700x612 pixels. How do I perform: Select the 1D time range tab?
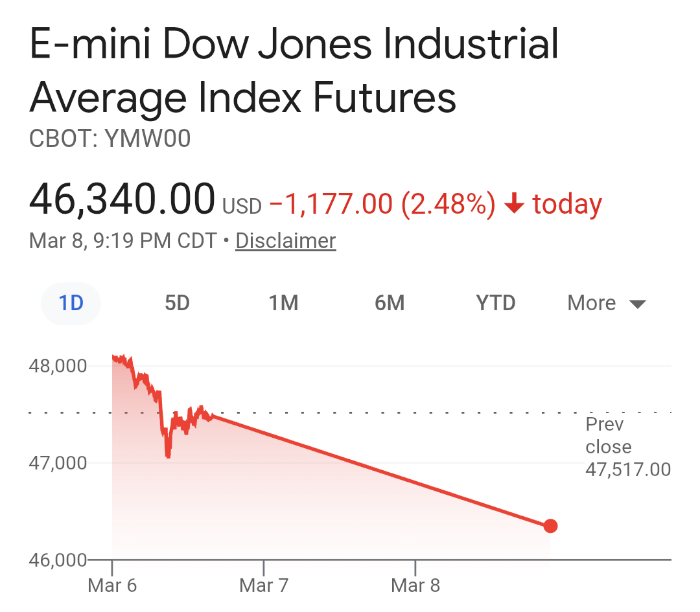tap(71, 303)
